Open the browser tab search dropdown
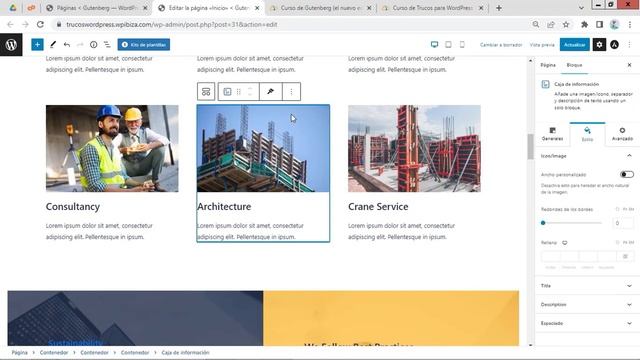The image size is (640, 360). (x=581, y=8)
